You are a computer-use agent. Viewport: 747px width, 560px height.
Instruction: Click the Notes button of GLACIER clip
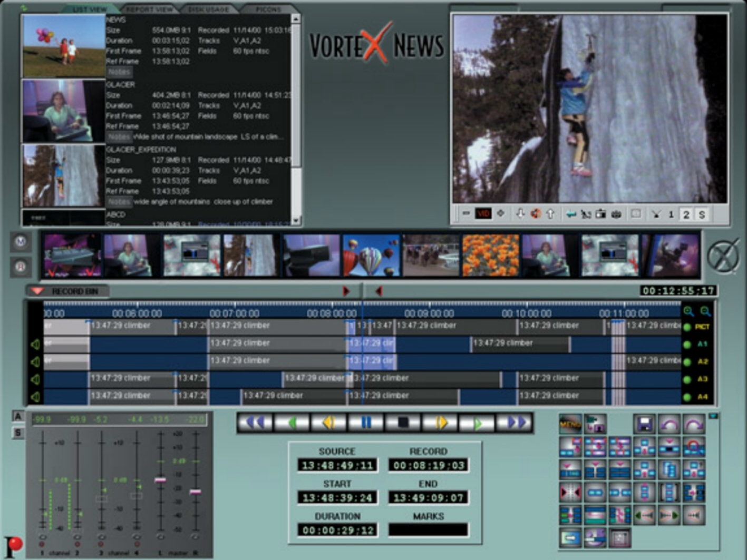point(119,136)
